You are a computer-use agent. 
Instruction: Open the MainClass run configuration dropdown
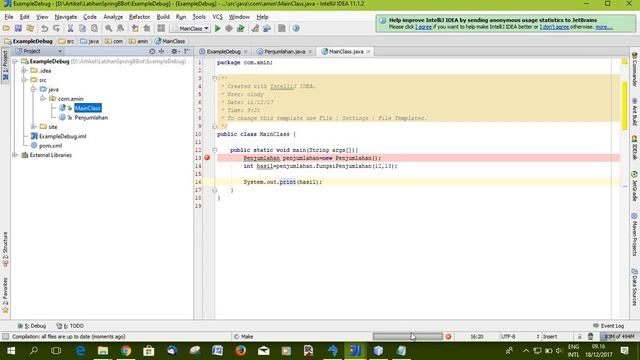point(191,29)
